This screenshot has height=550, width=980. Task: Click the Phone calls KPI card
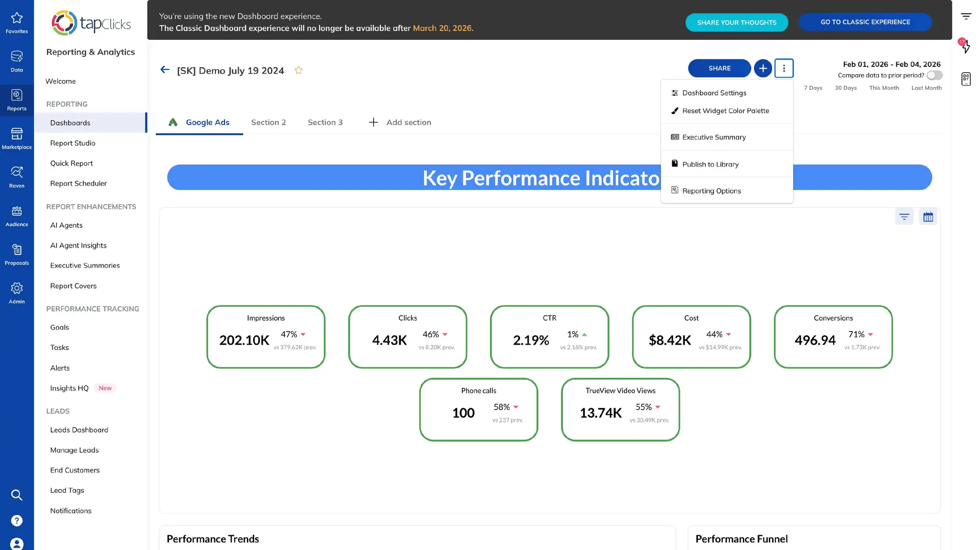coord(478,410)
